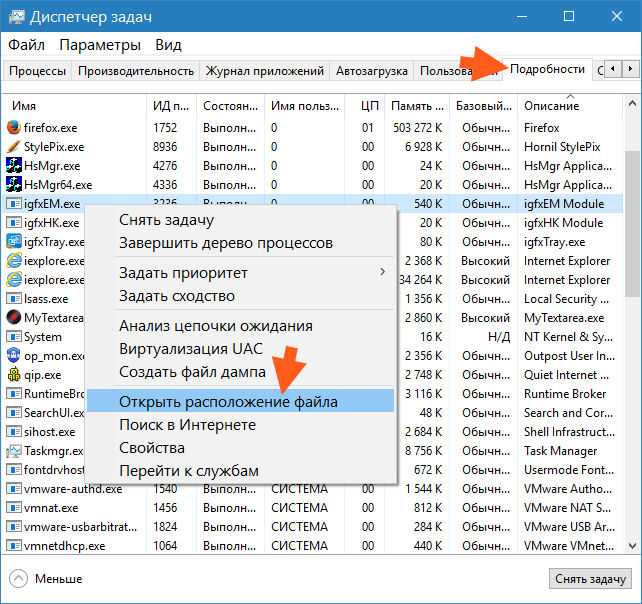Sort by the Описание column header
This screenshot has width=642, height=604.
(570, 106)
